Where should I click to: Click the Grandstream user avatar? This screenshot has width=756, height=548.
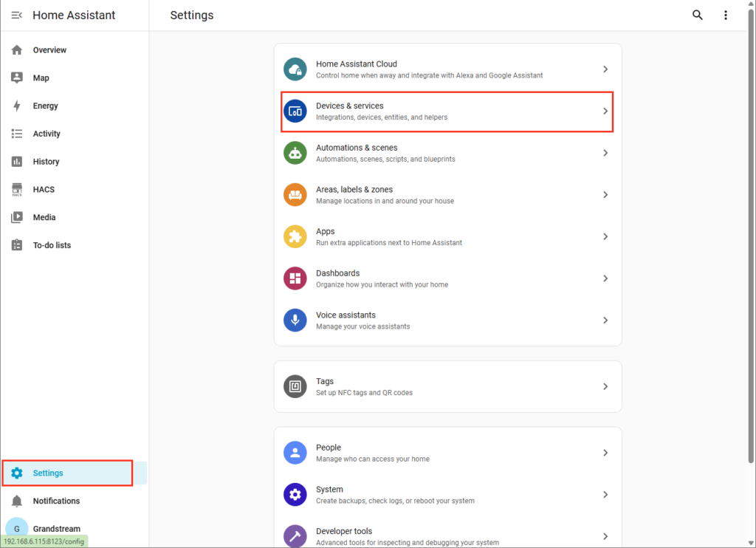tap(17, 528)
